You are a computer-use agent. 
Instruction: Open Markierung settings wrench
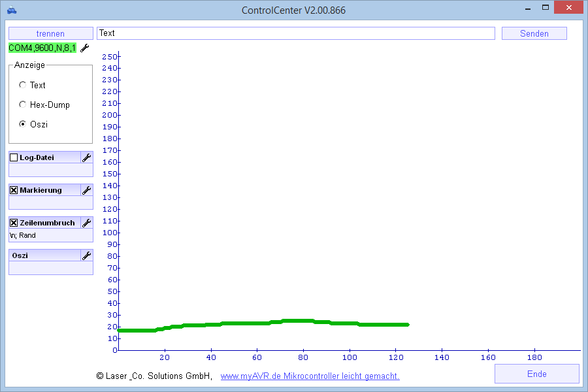pos(86,190)
